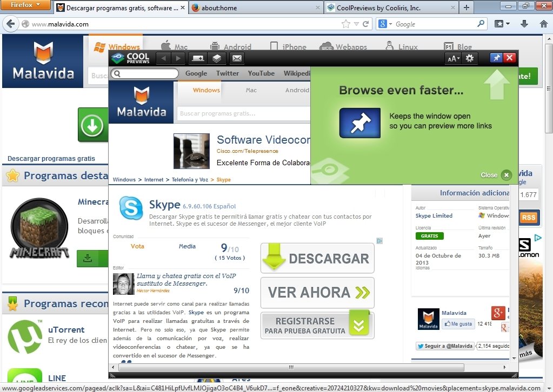Click Seguir a @Malavida Twitter button
The width and height of the screenshot is (553, 392).
click(x=445, y=346)
